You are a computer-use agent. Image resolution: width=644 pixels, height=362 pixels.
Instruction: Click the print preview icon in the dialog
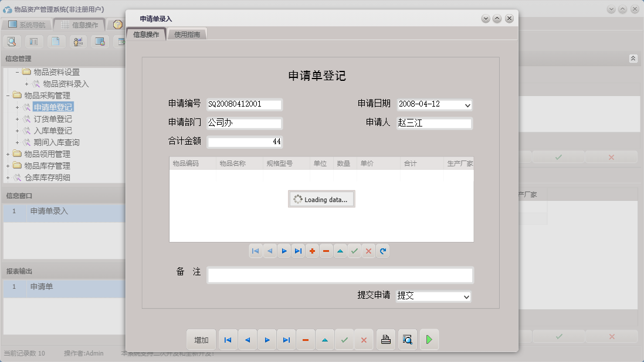point(407,339)
